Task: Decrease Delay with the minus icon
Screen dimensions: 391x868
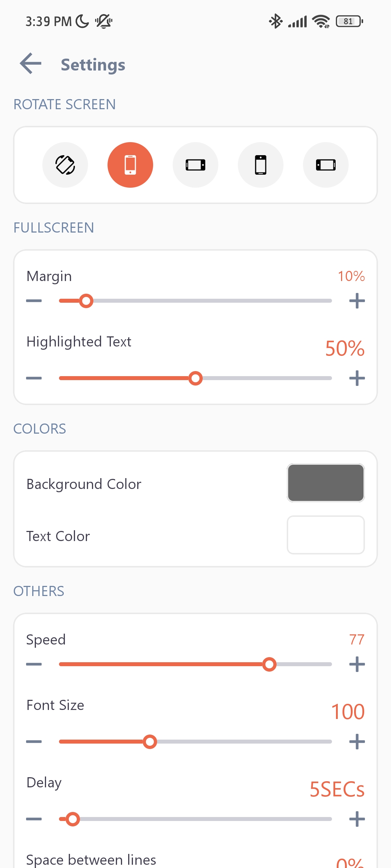Action: pyautogui.click(x=34, y=819)
